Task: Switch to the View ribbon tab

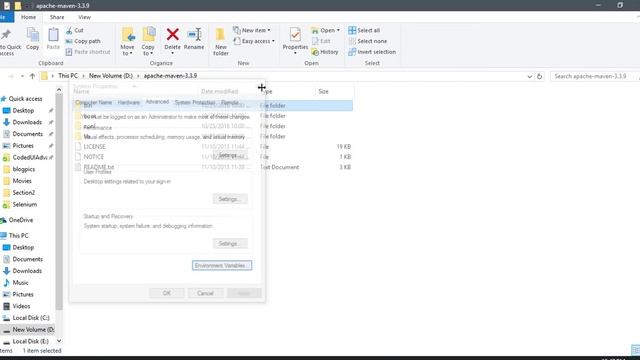Action: [84, 17]
